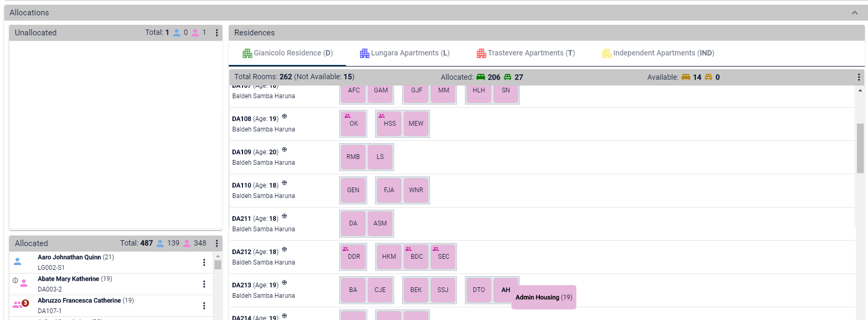868x320 pixels.
Task: Select the HSS bed tile in DA108
Action: pyautogui.click(x=389, y=124)
